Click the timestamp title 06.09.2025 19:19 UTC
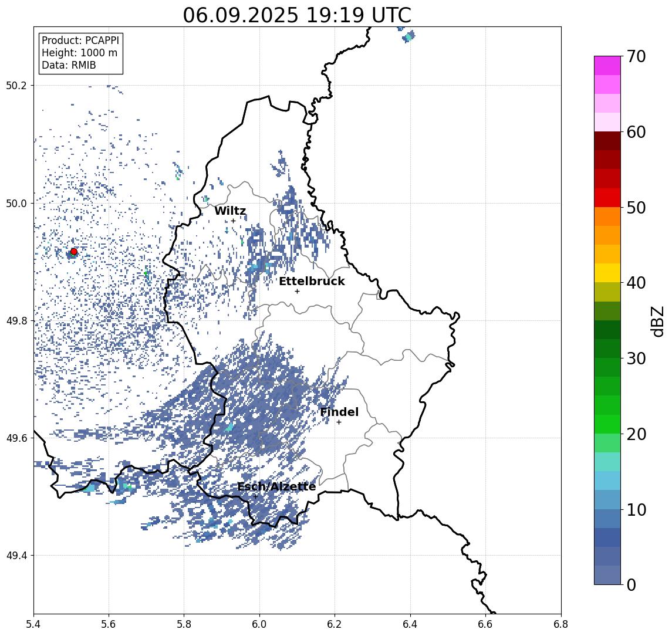Screen dimensions: 672x636 [297, 15]
